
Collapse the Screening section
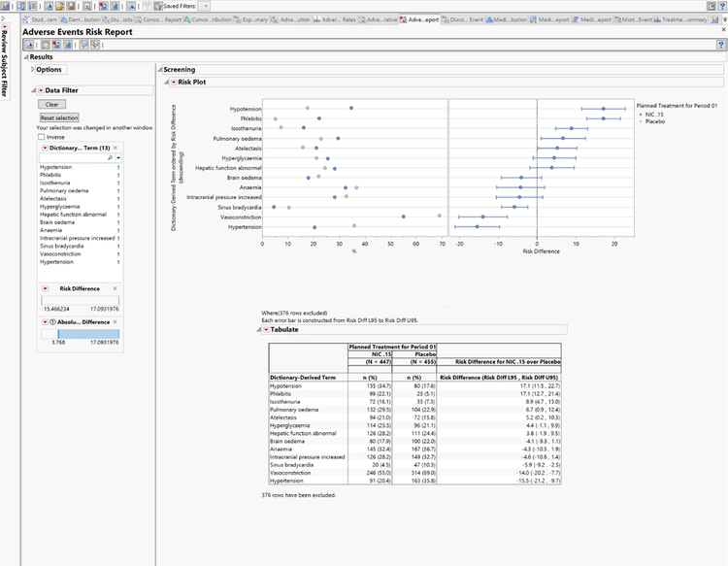pyautogui.click(x=160, y=70)
